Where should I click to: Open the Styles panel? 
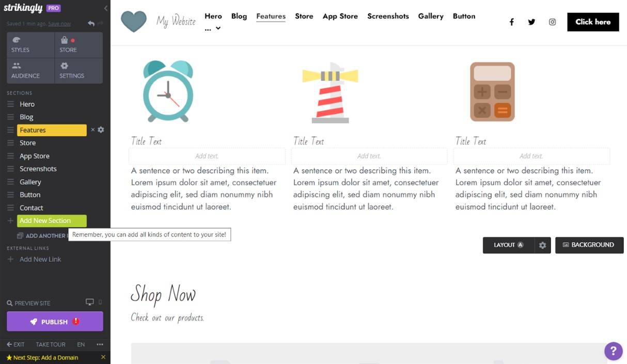[x=30, y=45]
